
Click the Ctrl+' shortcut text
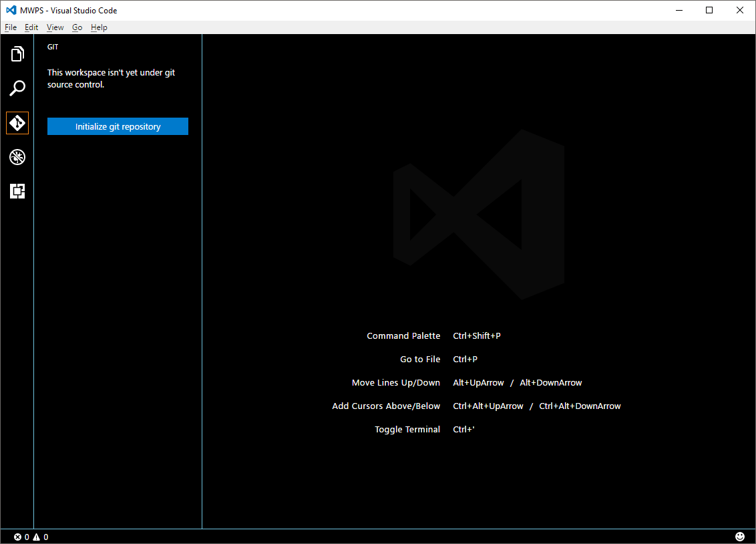click(464, 429)
